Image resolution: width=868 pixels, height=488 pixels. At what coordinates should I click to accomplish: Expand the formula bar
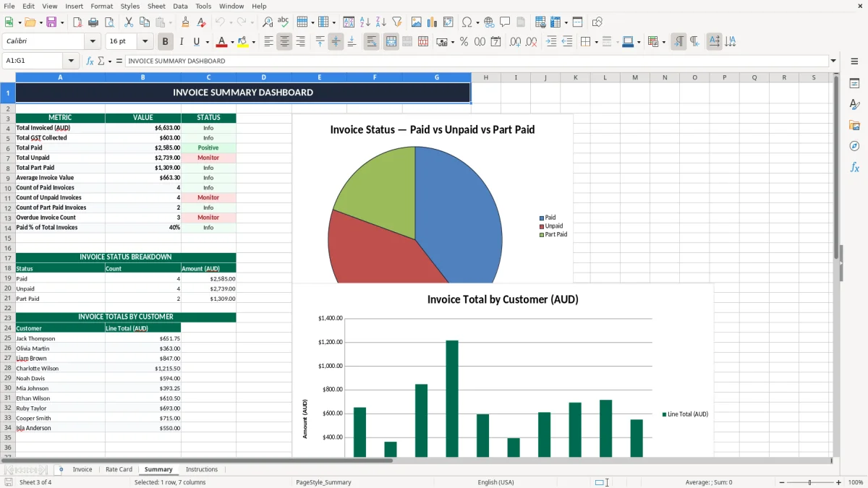pyautogui.click(x=834, y=61)
